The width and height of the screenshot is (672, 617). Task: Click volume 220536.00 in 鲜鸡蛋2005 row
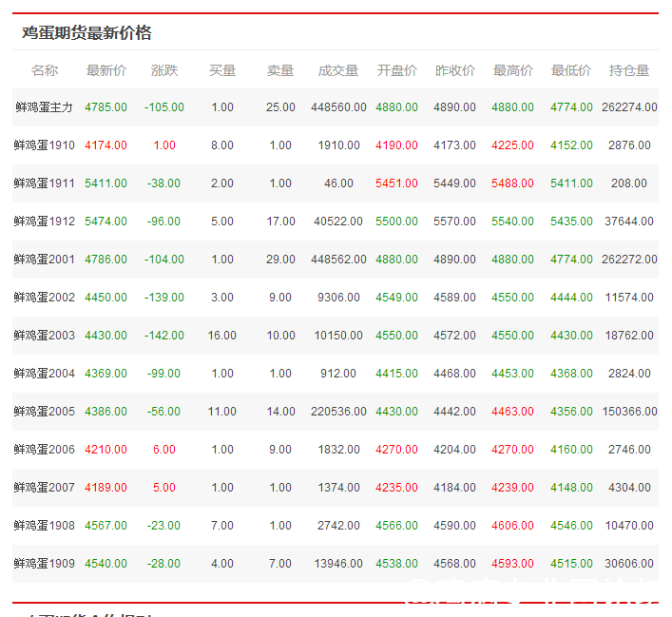pyautogui.click(x=338, y=412)
